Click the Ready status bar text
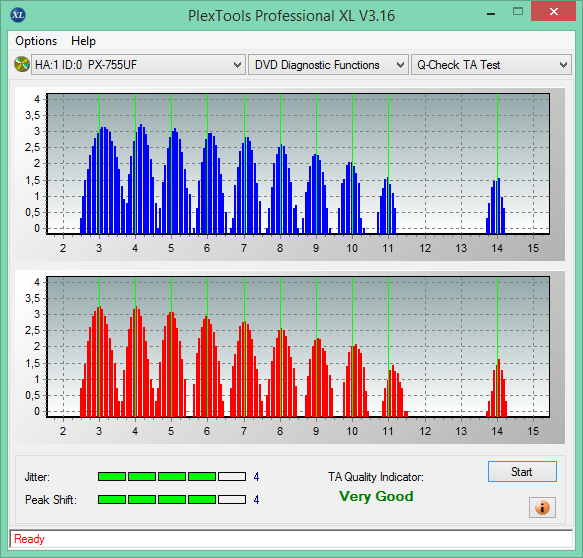This screenshot has height=558, width=583. point(29,539)
